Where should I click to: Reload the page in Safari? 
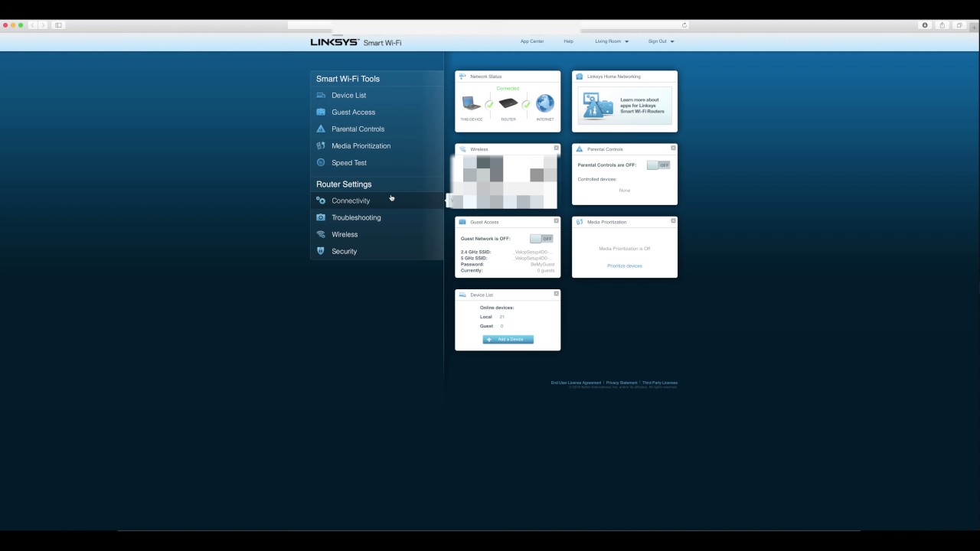[x=684, y=25]
